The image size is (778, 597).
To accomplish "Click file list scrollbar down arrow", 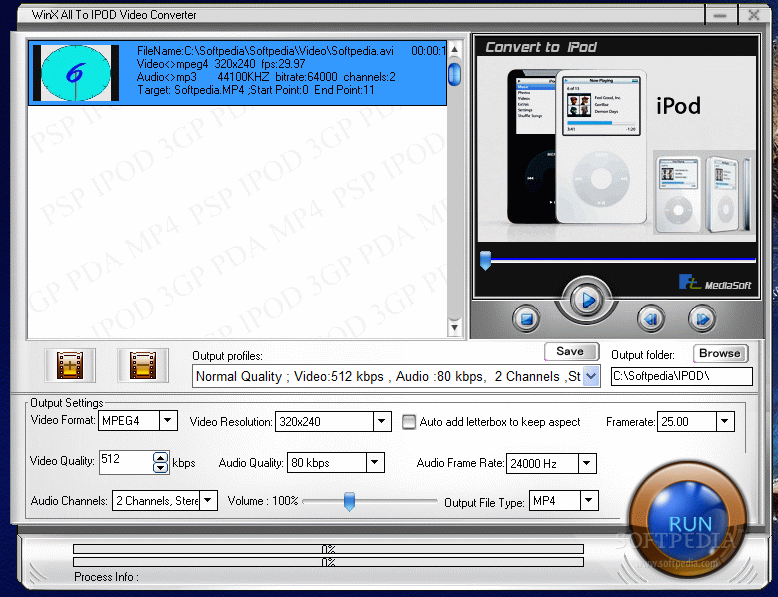I will tap(454, 328).
